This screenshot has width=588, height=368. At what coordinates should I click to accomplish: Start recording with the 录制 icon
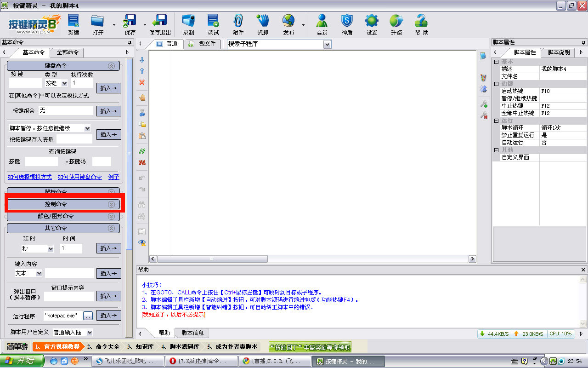tap(188, 24)
